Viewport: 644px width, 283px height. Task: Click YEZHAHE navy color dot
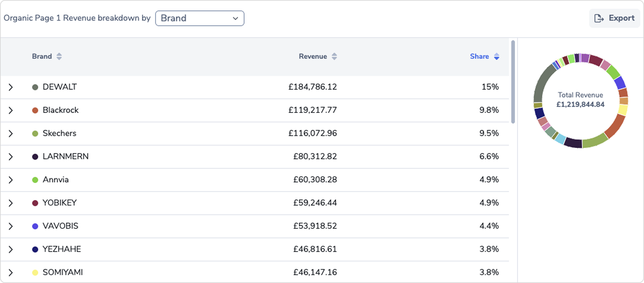point(35,249)
